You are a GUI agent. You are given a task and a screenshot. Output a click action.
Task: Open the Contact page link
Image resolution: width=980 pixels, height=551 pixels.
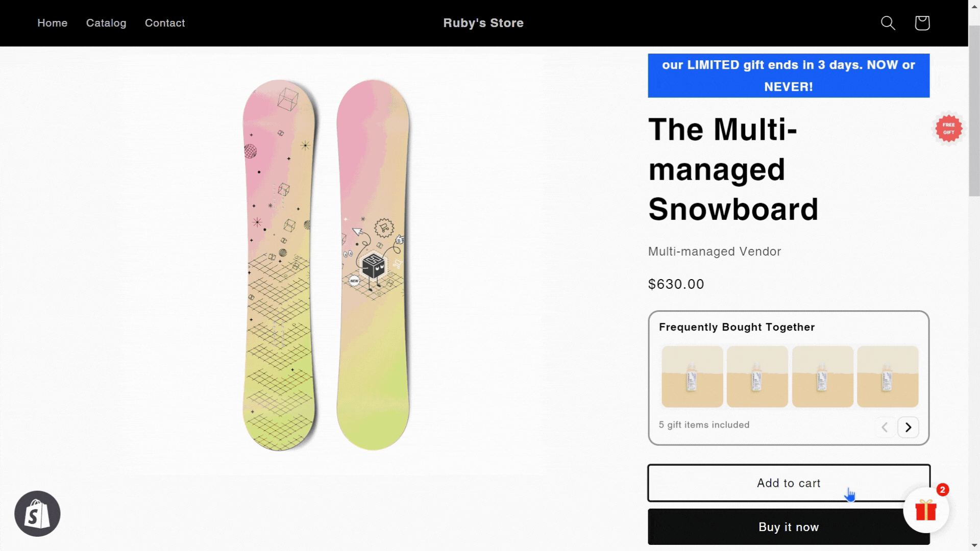(165, 23)
